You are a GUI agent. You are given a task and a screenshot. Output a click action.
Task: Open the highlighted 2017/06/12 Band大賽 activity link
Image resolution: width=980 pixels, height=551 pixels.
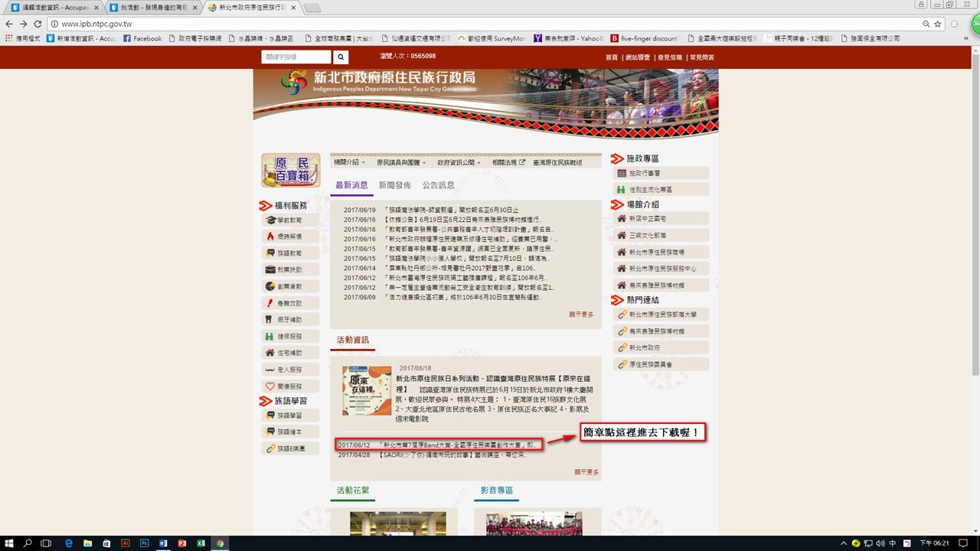[436, 445]
